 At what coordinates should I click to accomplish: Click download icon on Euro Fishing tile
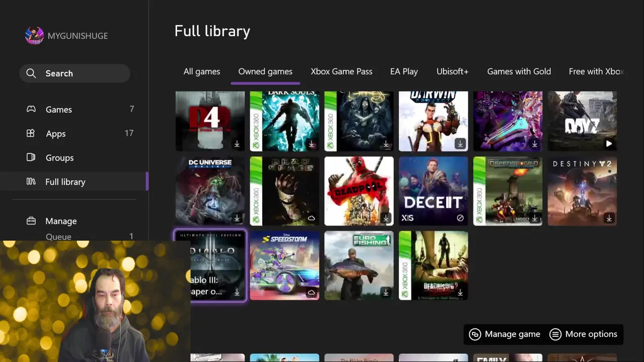pyautogui.click(x=386, y=292)
